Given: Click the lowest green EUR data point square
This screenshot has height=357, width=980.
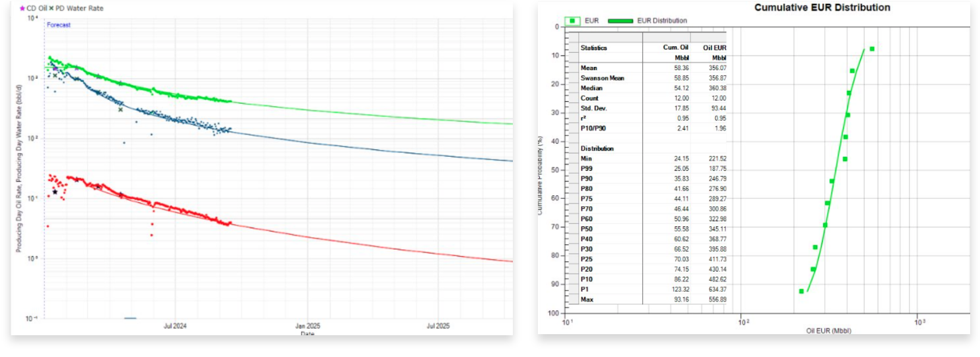Looking at the screenshot, I should (801, 291).
